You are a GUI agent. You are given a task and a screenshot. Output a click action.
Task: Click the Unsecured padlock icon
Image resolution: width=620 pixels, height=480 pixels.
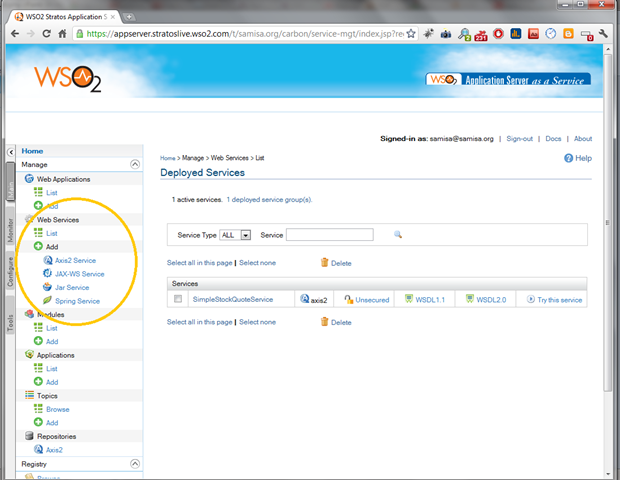coord(348,299)
